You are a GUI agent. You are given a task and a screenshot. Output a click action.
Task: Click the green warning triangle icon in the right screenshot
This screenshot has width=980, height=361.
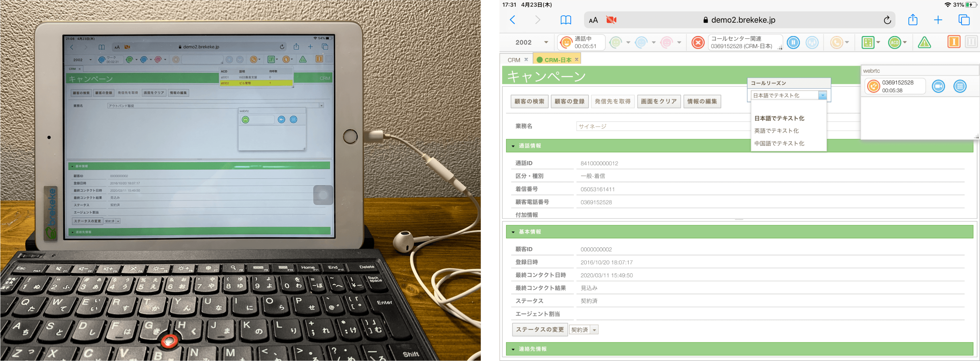point(924,42)
